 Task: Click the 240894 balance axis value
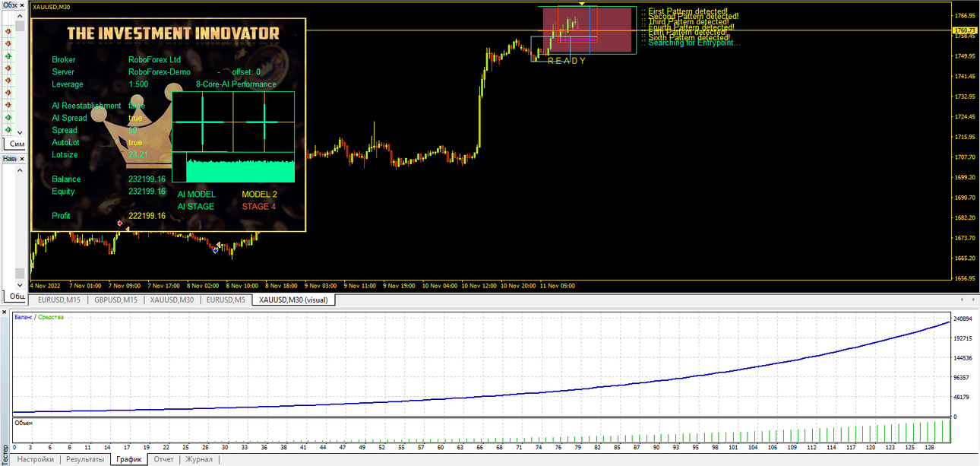coord(964,319)
